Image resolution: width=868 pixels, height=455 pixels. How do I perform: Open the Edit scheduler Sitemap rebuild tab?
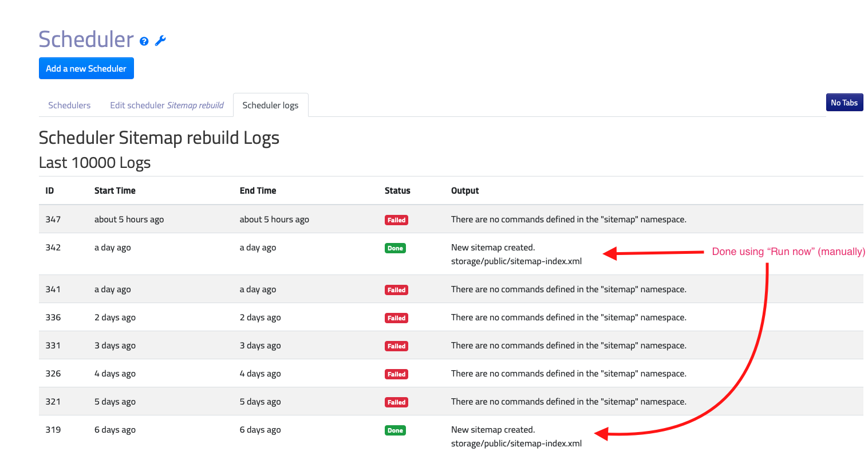tap(167, 105)
